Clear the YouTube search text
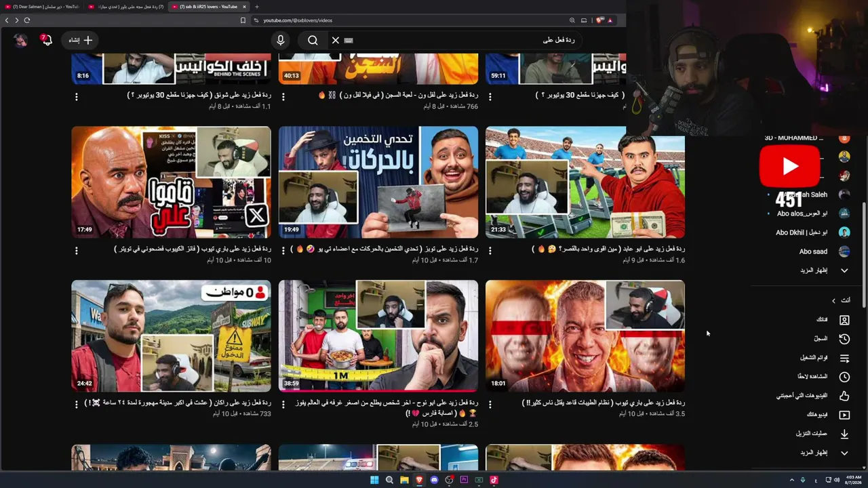 pos(335,40)
